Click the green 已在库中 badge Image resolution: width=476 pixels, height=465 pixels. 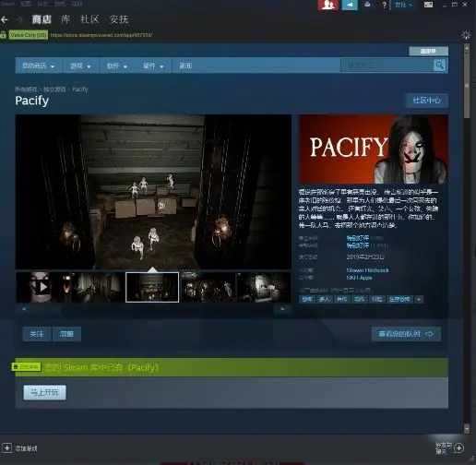[27, 366]
